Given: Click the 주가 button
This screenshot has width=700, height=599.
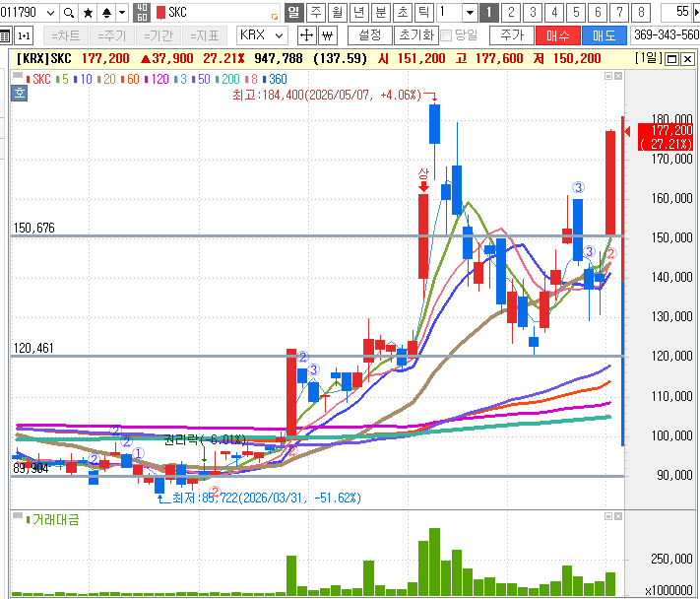Looking at the screenshot, I should 512,35.
